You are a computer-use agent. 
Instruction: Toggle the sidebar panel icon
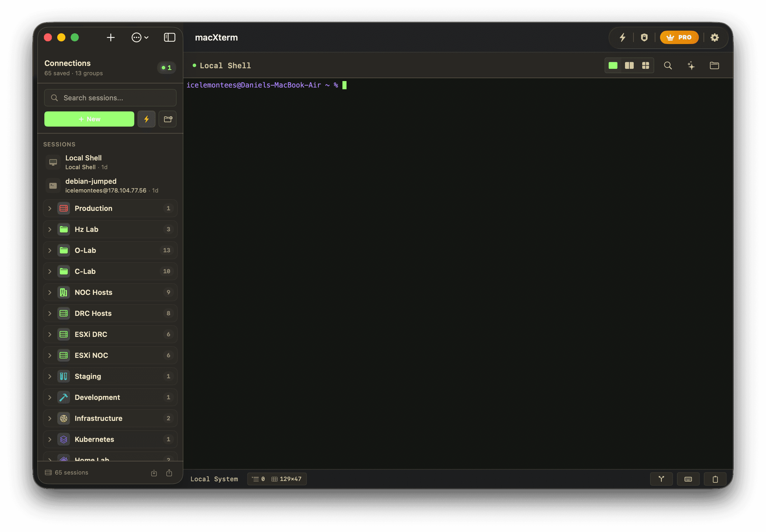coord(170,37)
